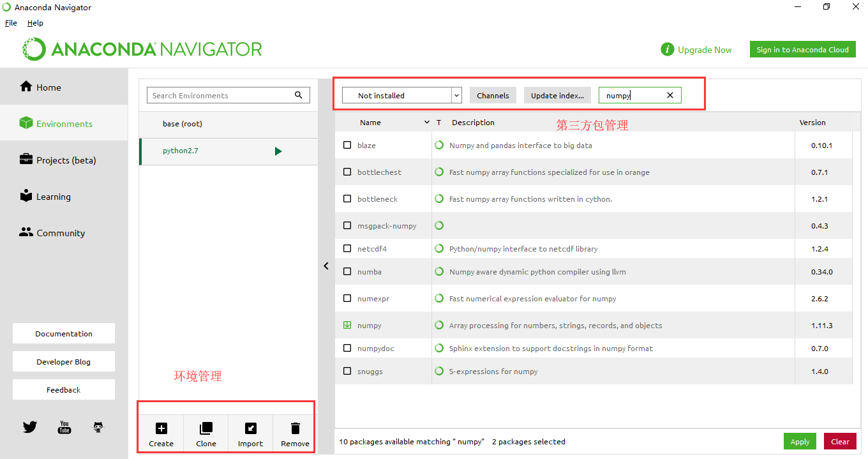Screen dimensions: 868x459
Task: Click the type circle icon for numexpr
Action: pyautogui.click(x=439, y=298)
